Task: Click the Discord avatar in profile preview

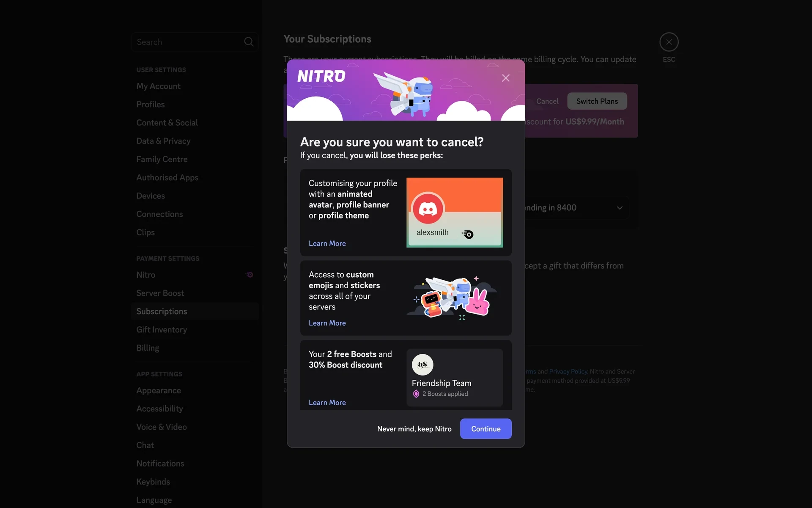Action: pyautogui.click(x=428, y=209)
